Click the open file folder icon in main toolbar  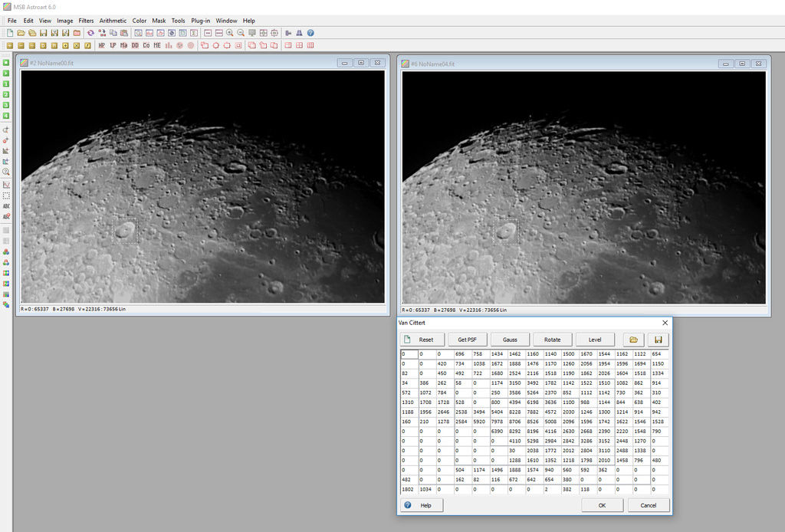(x=21, y=33)
